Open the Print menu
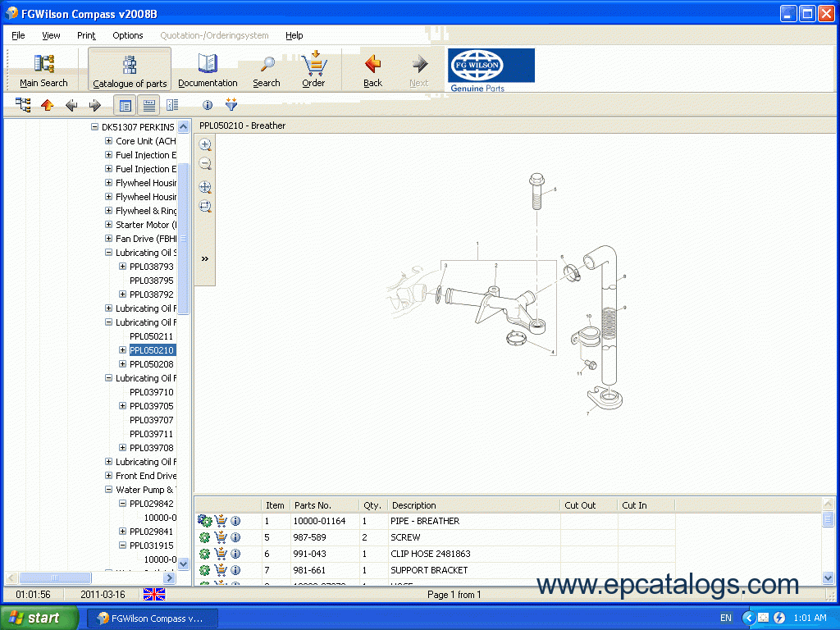 pyautogui.click(x=86, y=35)
